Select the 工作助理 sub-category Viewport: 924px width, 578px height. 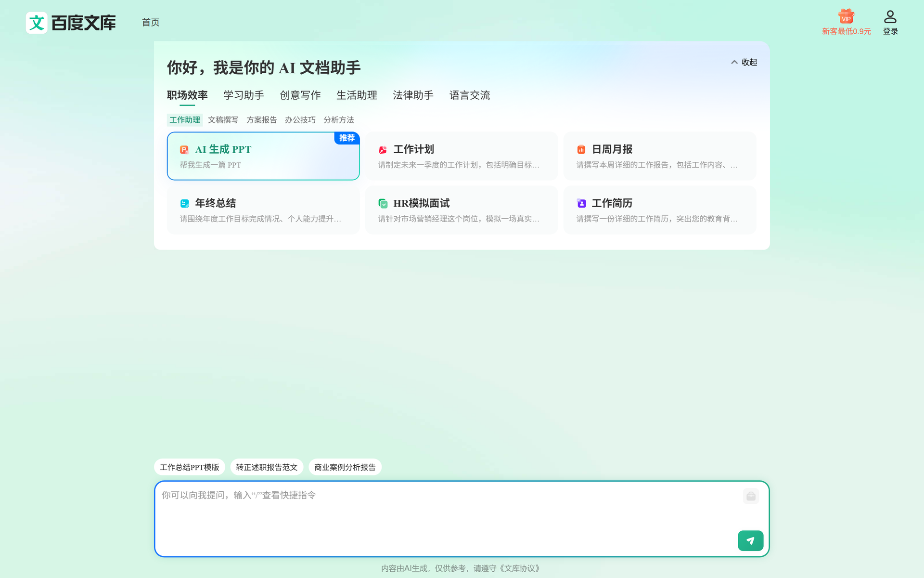185,120
